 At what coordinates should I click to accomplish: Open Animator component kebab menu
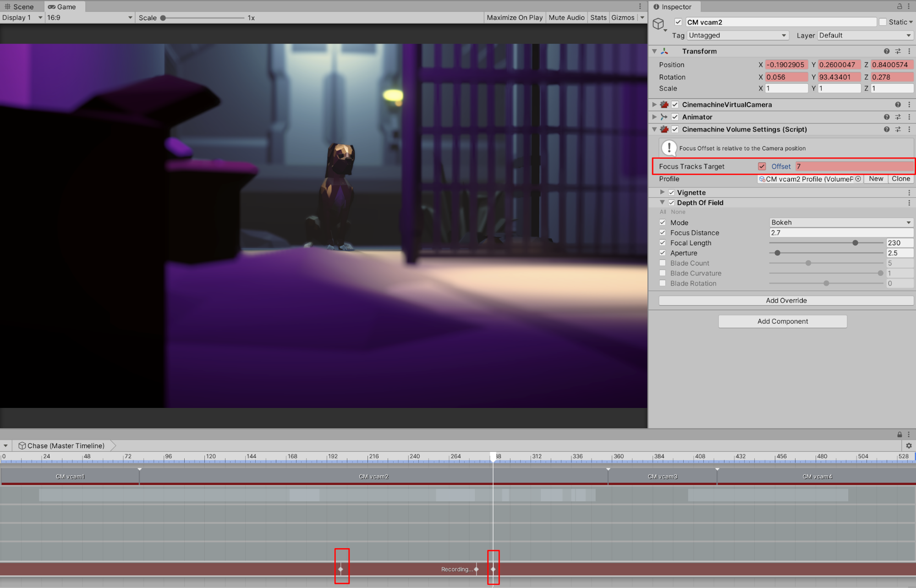pos(910,117)
